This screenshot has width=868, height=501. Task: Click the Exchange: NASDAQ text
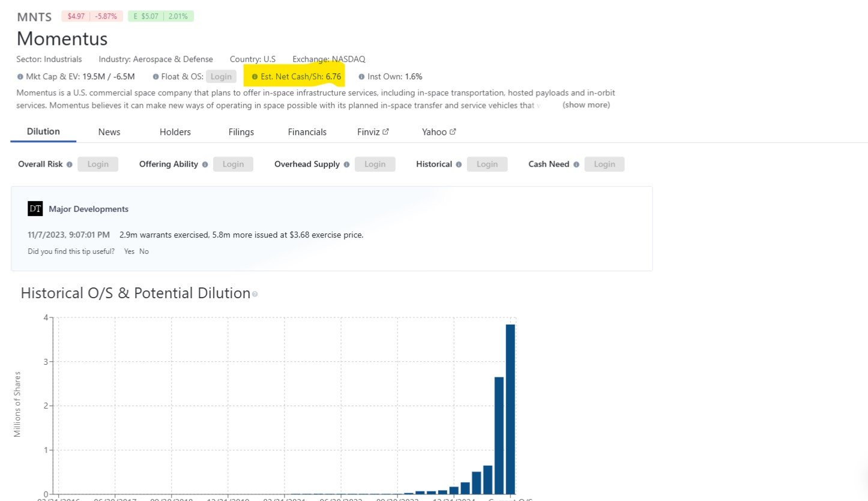coord(329,59)
